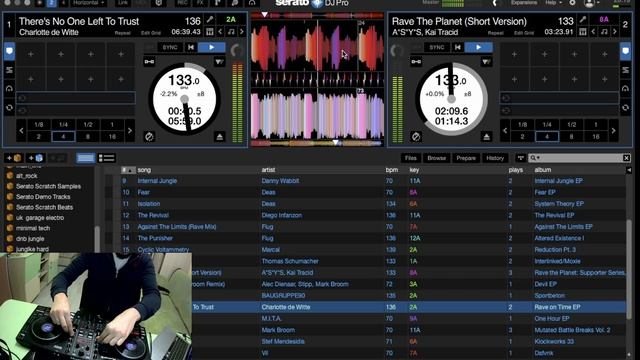Activate 4-beat loop on deck 2

tap(547, 136)
